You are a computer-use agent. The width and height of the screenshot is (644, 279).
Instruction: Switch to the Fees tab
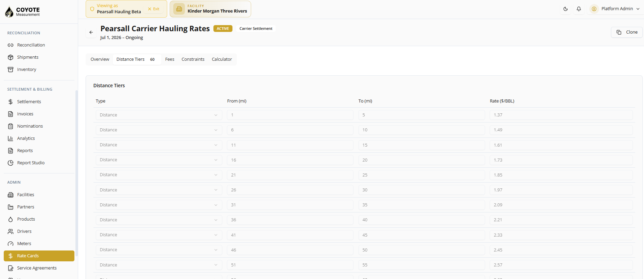[170, 59]
